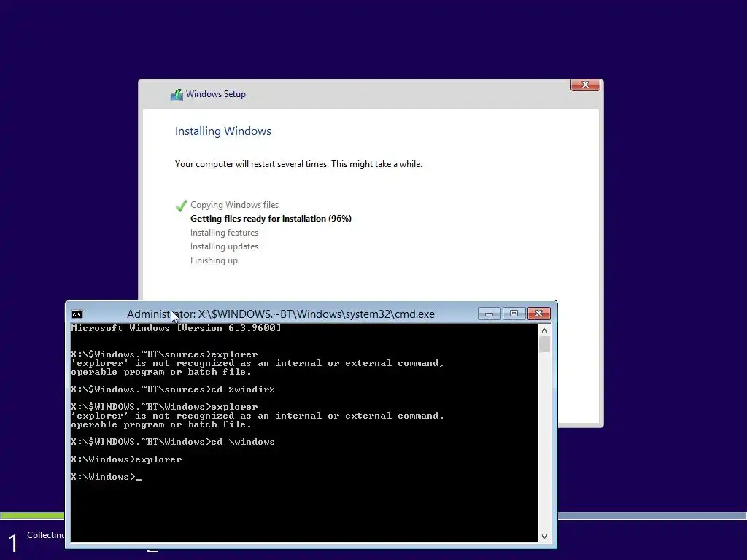Click the green checkmark beside Copying Windows files
747x560 pixels.
pyautogui.click(x=181, y=205)
